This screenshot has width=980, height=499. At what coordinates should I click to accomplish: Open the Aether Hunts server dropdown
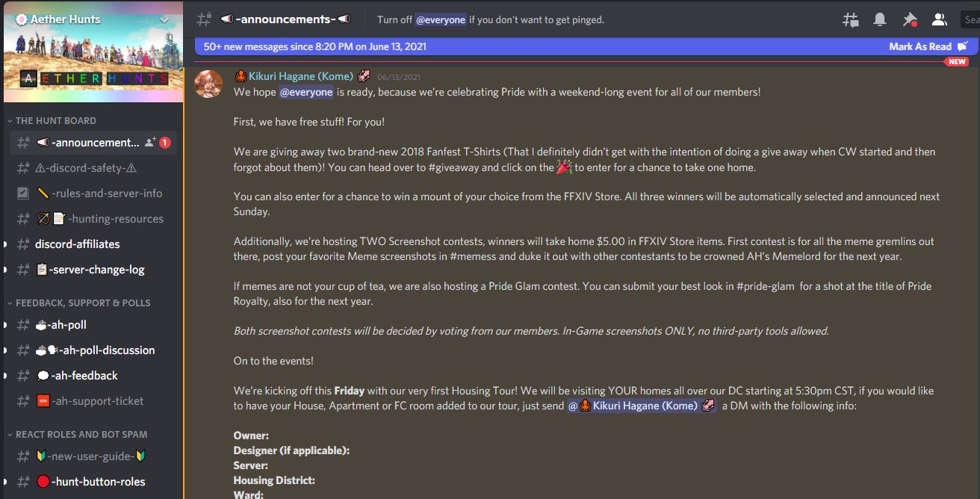coord(165,19)
